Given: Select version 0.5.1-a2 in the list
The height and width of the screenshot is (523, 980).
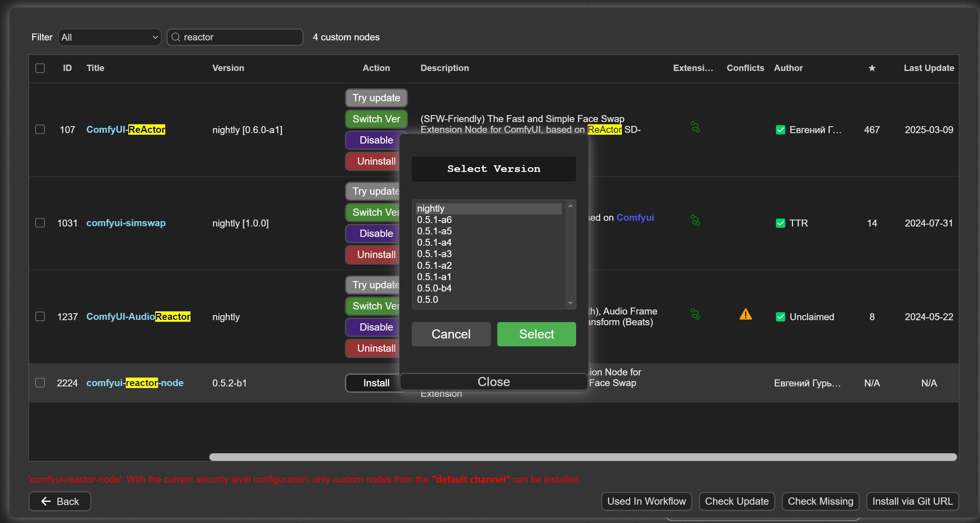Looking at the screenshot, I should 488,265.
